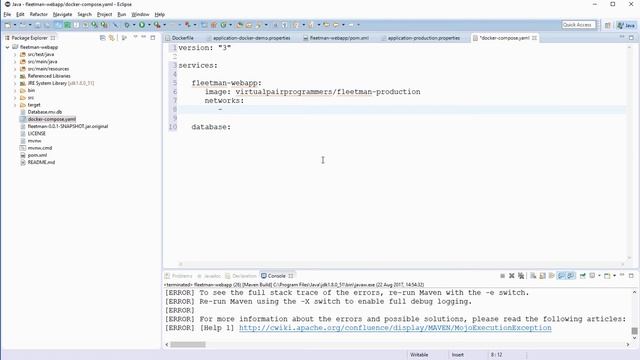Maximize the Console panel
Screen dimensions: 640x360
[631, 276]
